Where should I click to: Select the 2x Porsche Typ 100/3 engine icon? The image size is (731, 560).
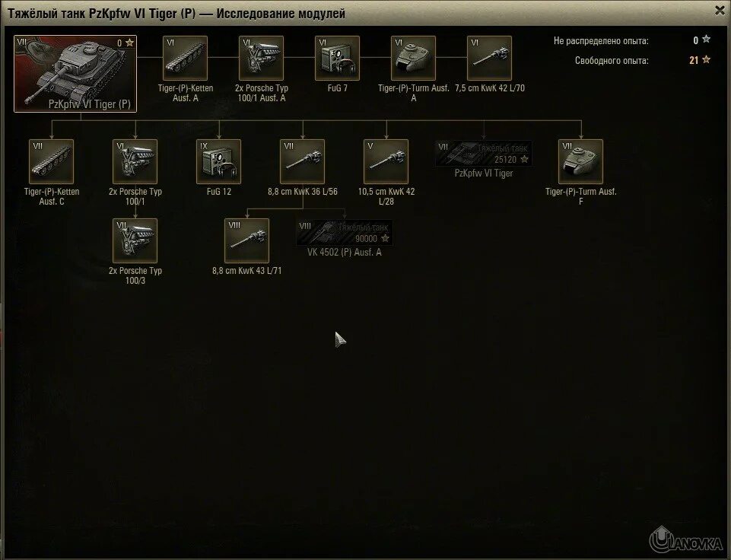pyautogui.click(x=135, y=241)
